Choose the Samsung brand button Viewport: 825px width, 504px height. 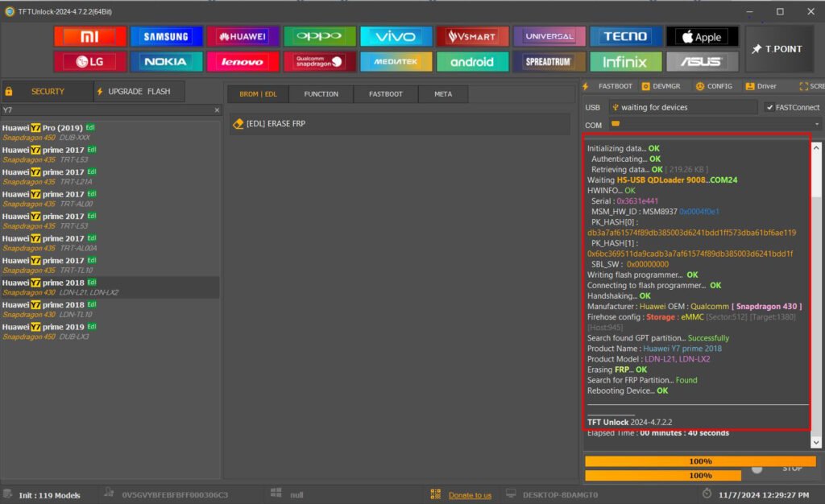tap(166, 36)
